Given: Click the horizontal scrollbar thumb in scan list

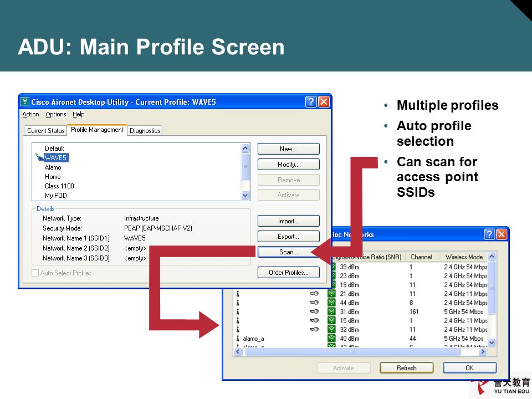Looking at the screenshot, I should click(x=353, y=351).
